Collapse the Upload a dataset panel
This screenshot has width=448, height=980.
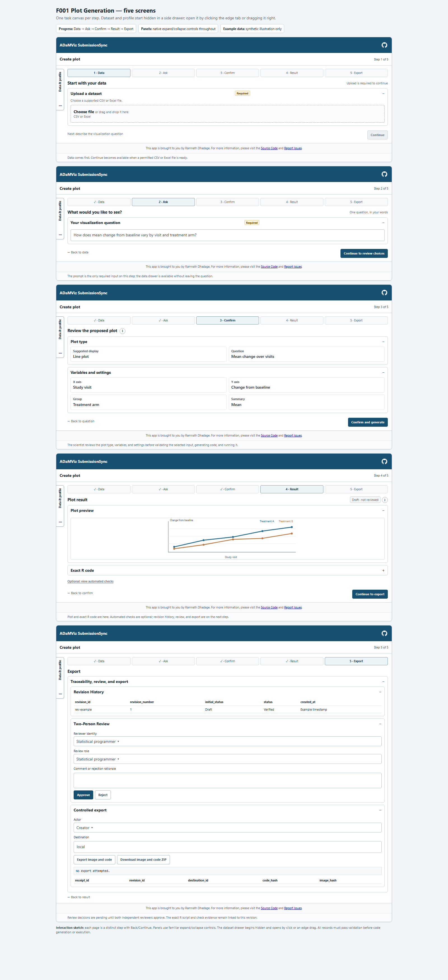tap(383, 94)
